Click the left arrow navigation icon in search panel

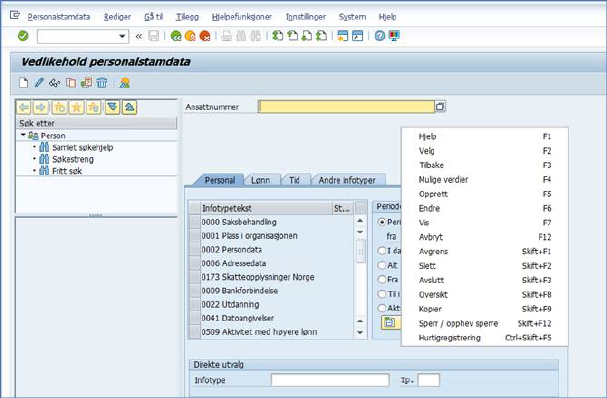[24, 107]
